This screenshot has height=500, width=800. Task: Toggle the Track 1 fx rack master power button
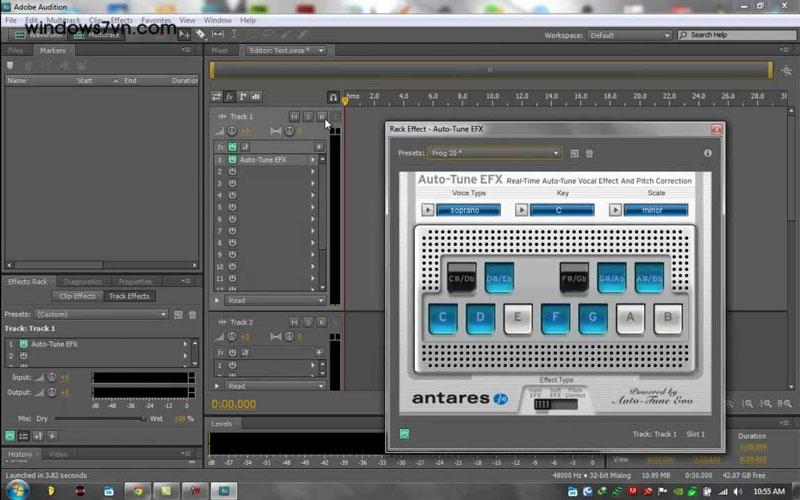232,147
